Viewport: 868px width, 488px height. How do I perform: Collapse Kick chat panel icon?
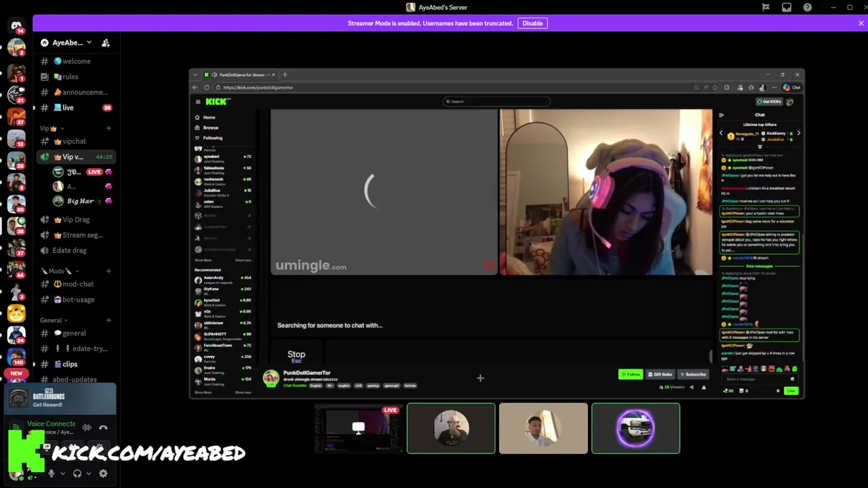(721, 115)
